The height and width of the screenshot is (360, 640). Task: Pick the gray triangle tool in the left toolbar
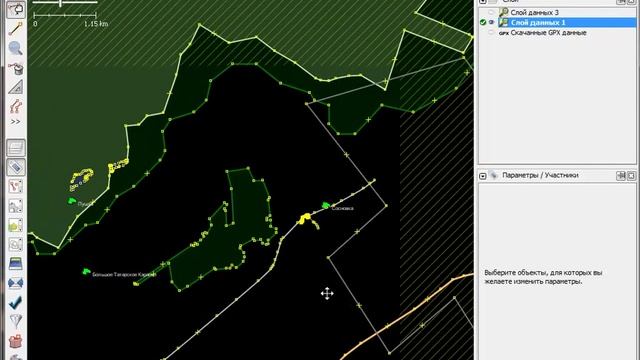click(16, 87)
